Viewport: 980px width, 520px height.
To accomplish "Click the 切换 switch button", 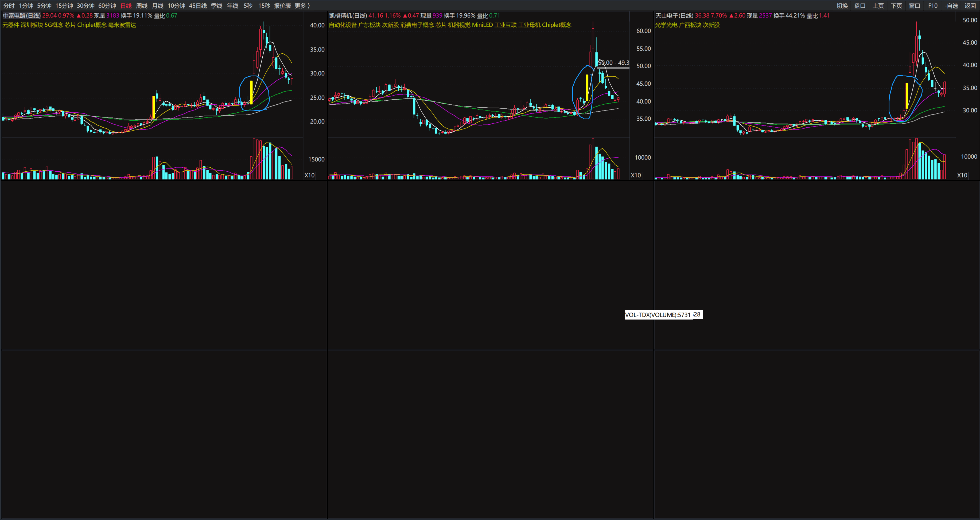I will 842,6.
